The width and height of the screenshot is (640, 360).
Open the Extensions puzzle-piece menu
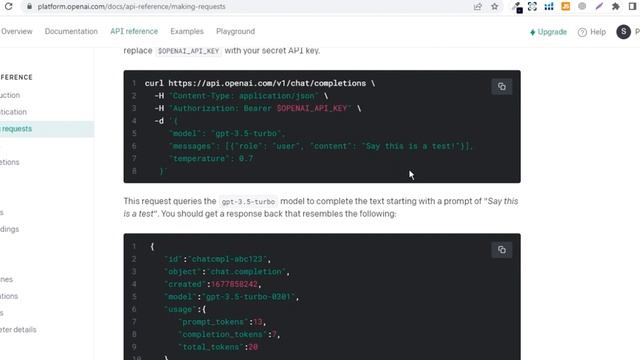616,7
